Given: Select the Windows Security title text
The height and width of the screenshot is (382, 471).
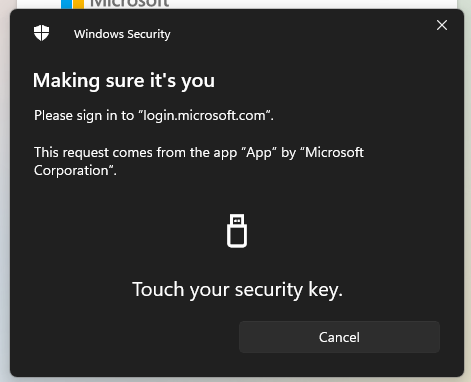Looking at the screenshot, I should pyautogui.click(x=122, y=34).
